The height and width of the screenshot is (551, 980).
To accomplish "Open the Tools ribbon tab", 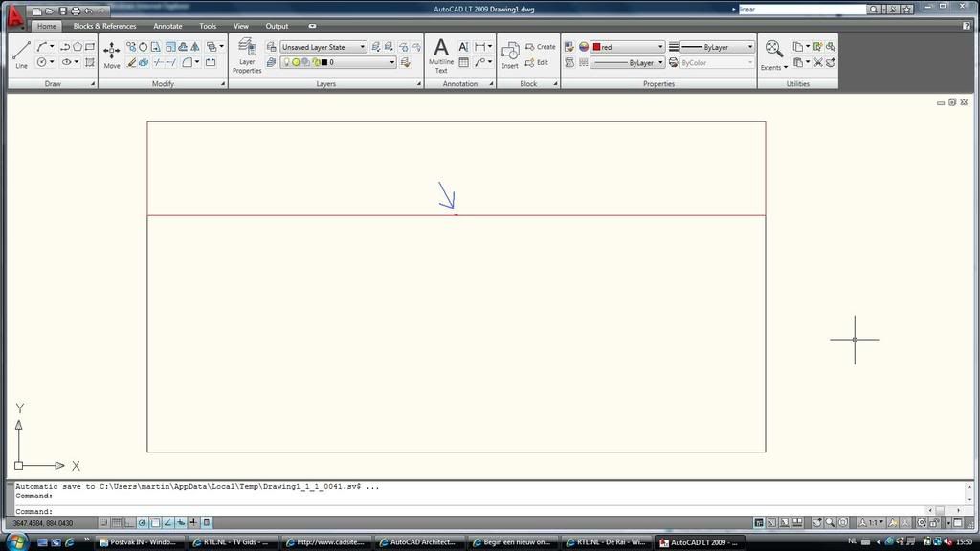I will pyautogui.click(x=208, y=26).
